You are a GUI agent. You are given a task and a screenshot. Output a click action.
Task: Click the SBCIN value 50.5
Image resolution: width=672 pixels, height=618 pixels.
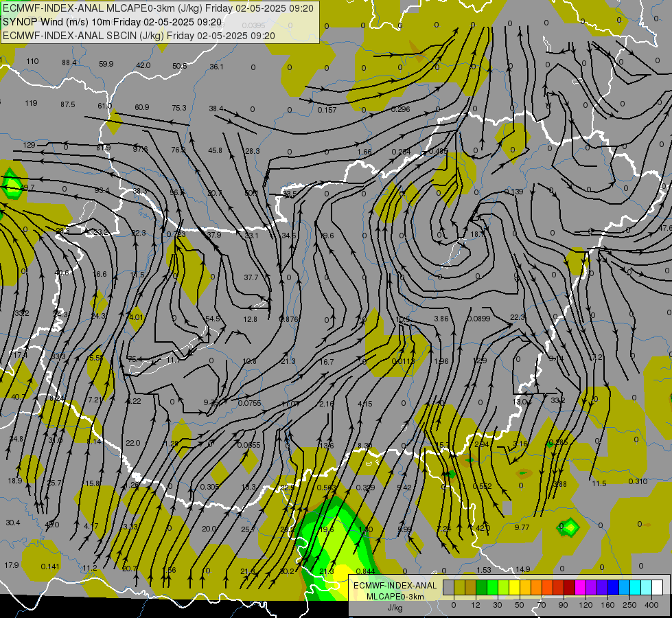pyautogui.click(x=180, y=66)
